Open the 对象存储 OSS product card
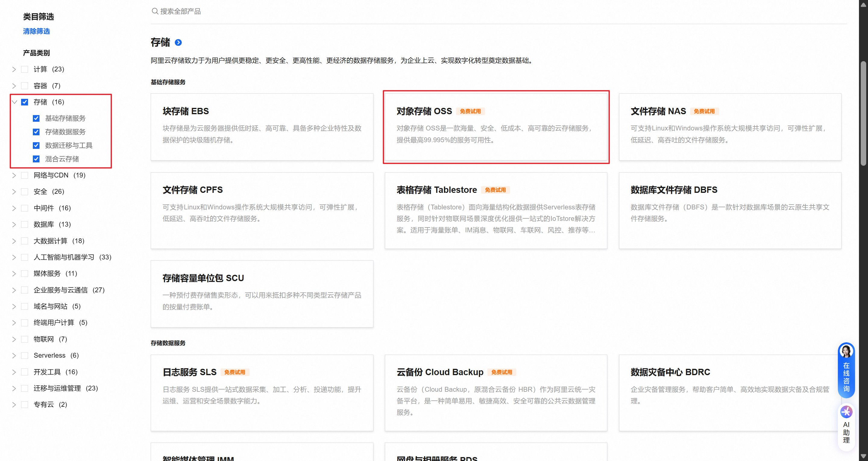Viewport: 868px width, 461px height. pos(496,127)
